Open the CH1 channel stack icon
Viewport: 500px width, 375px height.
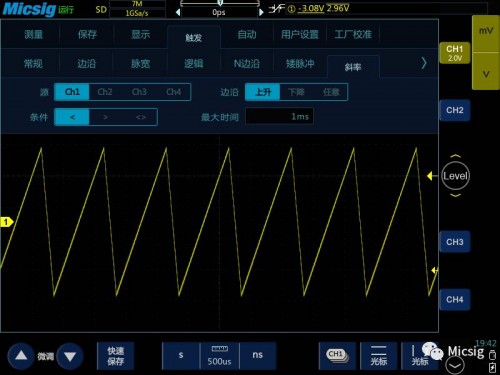click(337, 355)
